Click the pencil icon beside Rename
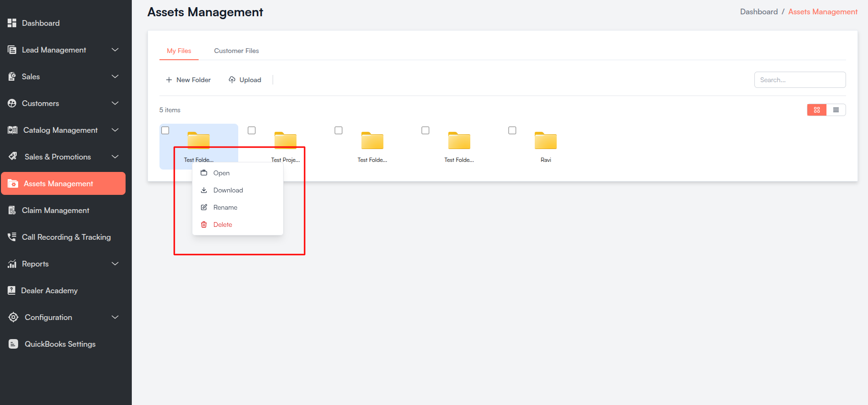868x405 pixels. (204, 207)
